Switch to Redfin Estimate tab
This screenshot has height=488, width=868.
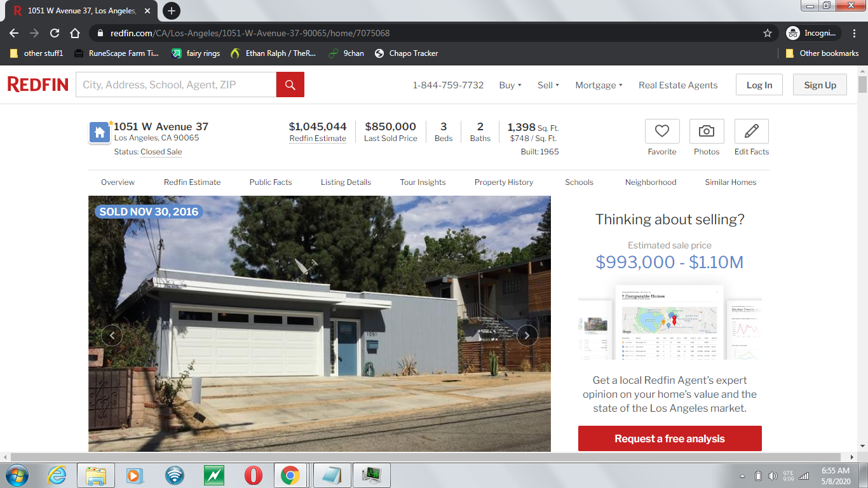tap(192, 182)
